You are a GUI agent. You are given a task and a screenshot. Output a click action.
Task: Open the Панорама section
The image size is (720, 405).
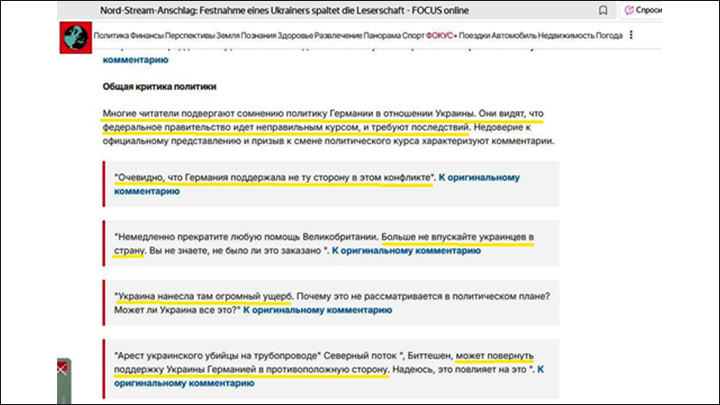click(382, 35)
